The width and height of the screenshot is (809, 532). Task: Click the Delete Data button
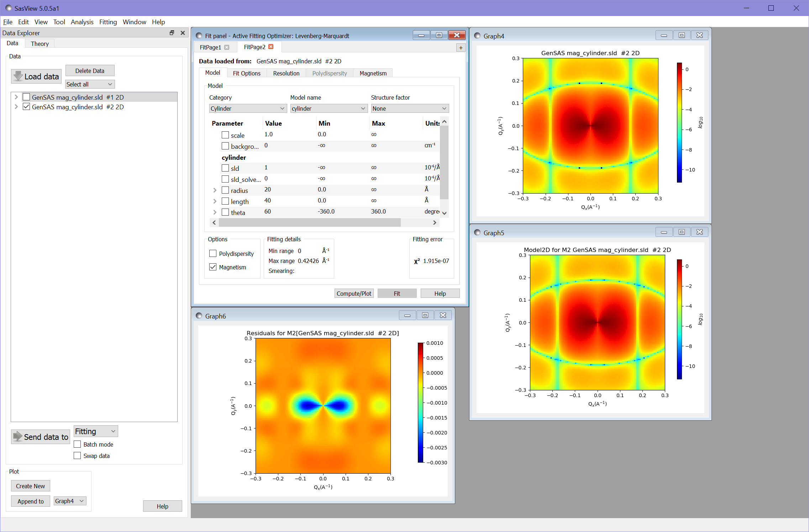(90, 71)
